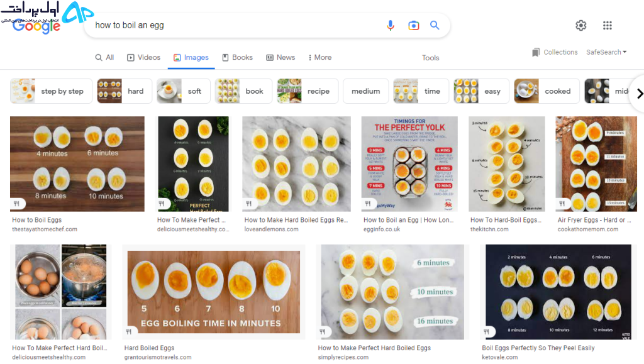Filter results by 'step by step' chip

coord(52,91)
